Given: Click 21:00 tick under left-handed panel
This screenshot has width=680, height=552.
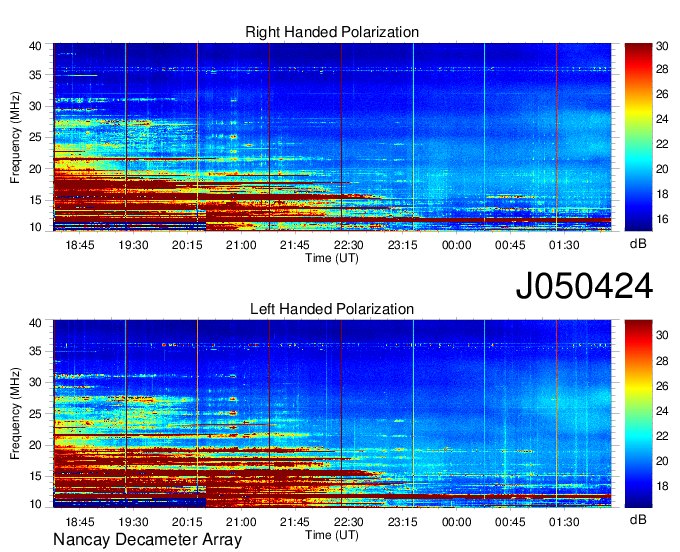Looking at the screenshot, I should pyautogui.click(x=241, y=522).
